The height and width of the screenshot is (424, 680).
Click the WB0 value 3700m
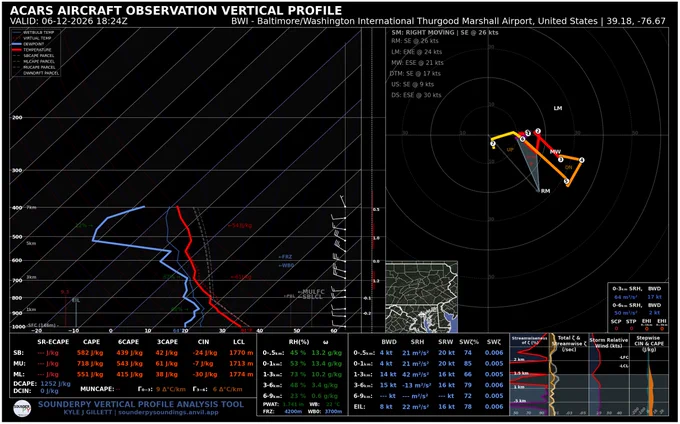click(334, 411)
